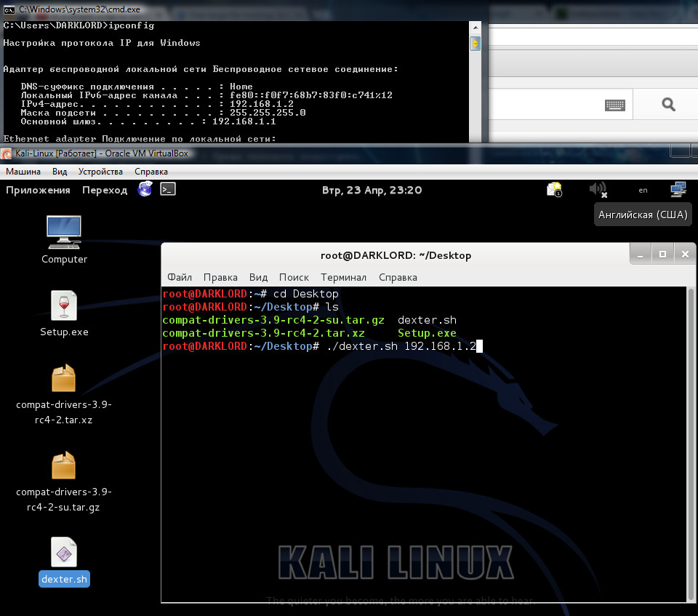Click gateway 192.168.1.1 in cmd

click(244, 121)
